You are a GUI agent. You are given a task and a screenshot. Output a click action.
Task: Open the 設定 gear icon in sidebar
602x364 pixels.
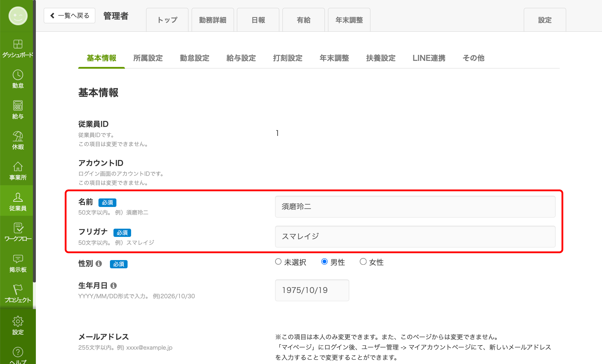[18, 321]
